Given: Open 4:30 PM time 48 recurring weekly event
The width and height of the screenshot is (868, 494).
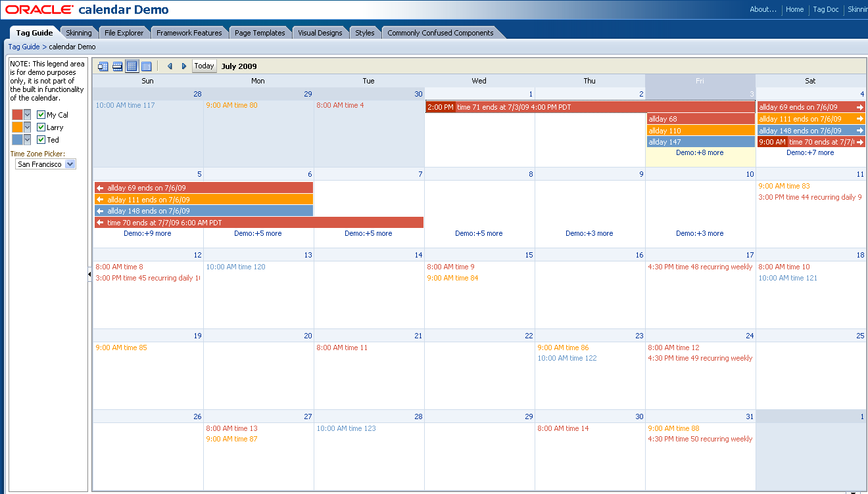Looking at the screenshot, I should [700, 267].
